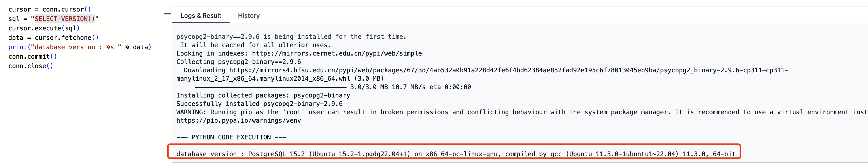The height and width of the screenshot is (163, 868).
Task: Click the conn.commit() line
Action: 32,56
